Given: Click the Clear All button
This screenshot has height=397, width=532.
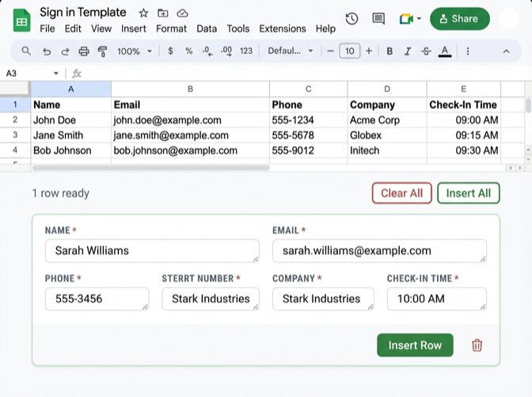Looking at the screenshot, I should [x=401, y=193].
